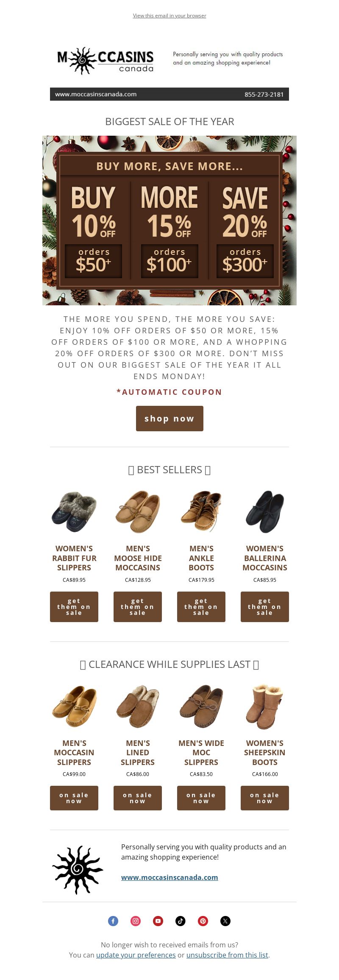Open the YouTube social icon
The width and height of the screenshot is (339, 980).
158,921
